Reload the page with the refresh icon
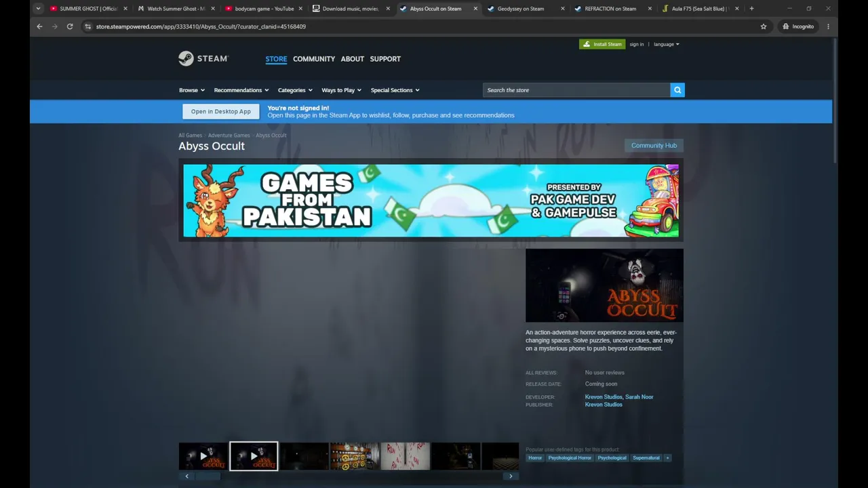The image size is (868, 488). tap(70, 26)
